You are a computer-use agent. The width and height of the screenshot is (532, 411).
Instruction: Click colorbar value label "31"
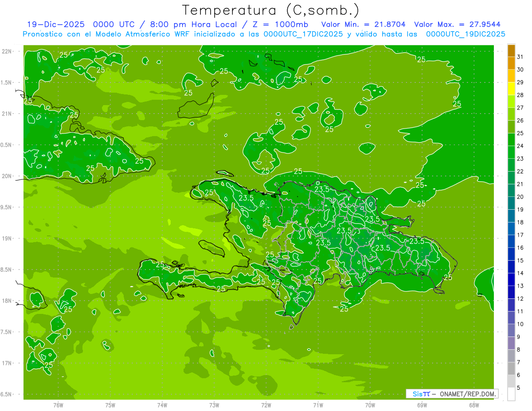click(520, 57)
